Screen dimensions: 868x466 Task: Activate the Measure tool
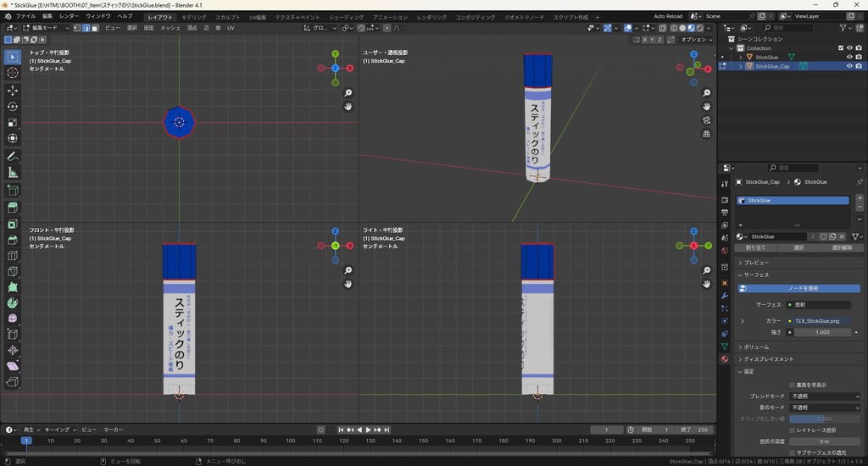(13, 173)
